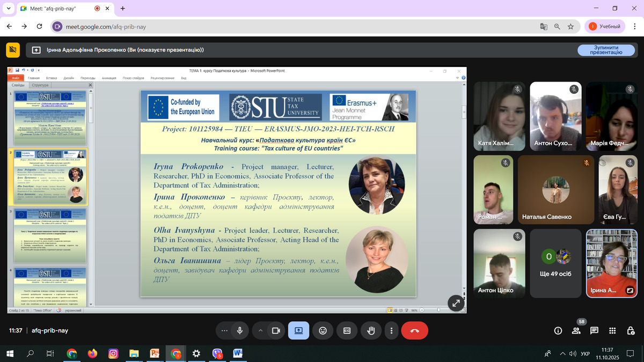
Task: Toggle the camera on or off
Action: click(x=276, y=331)
